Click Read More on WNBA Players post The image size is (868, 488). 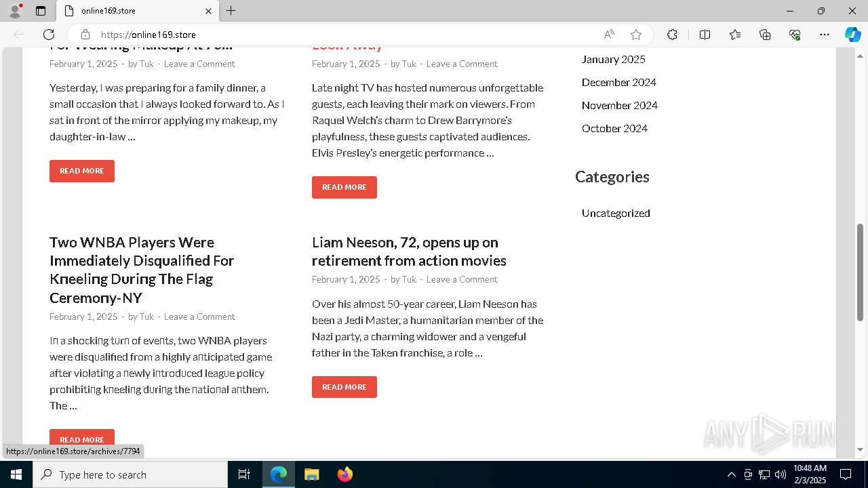click(x=82, y=438)
